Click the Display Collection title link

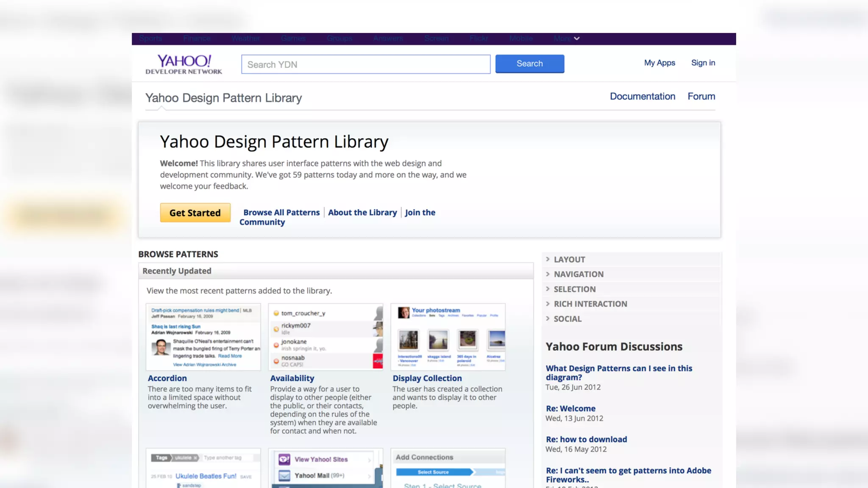pyautogui.click(x=427, y=378)
